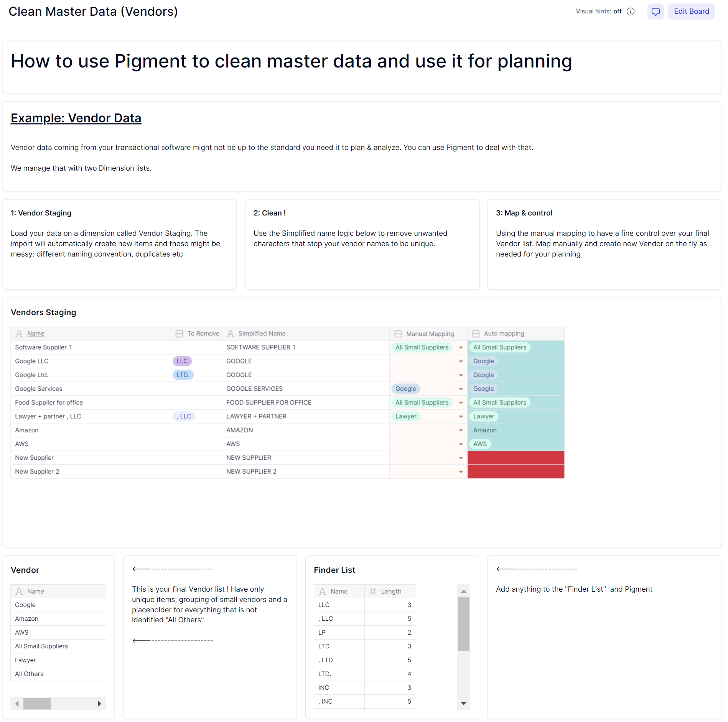Open Manual Mapping dropdown for Software Supplier 1

pos(461,347)
